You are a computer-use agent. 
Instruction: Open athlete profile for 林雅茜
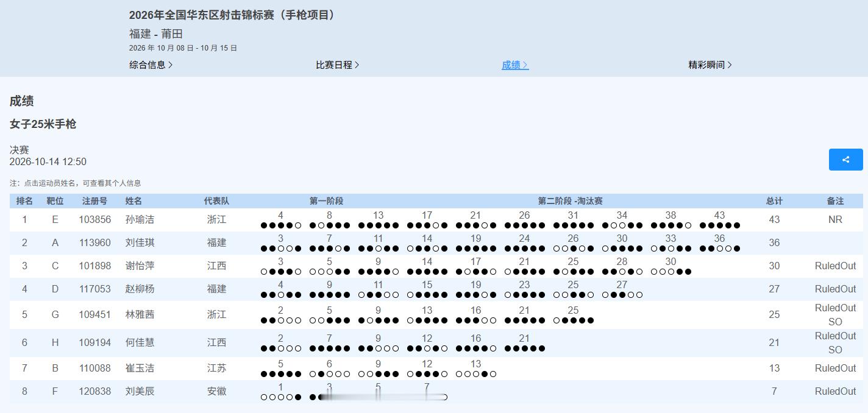(x=140, y=314)
